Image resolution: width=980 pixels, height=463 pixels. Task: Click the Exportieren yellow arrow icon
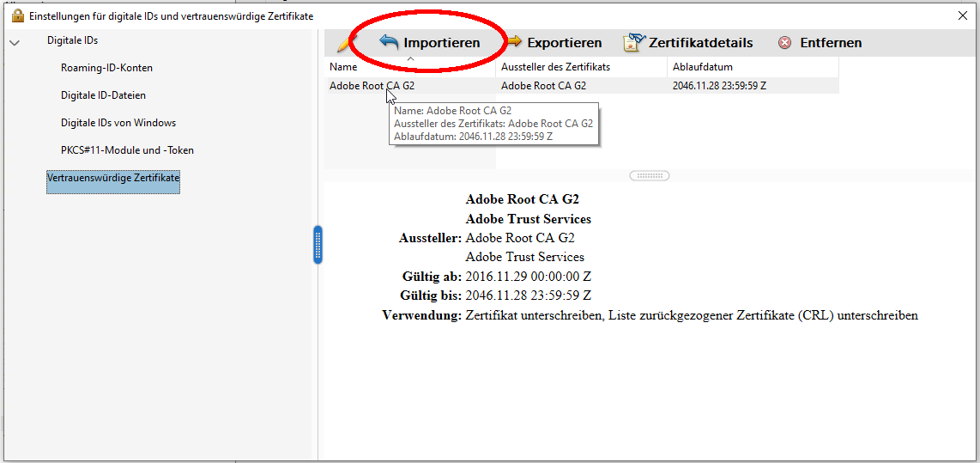[x=514, y=42]
